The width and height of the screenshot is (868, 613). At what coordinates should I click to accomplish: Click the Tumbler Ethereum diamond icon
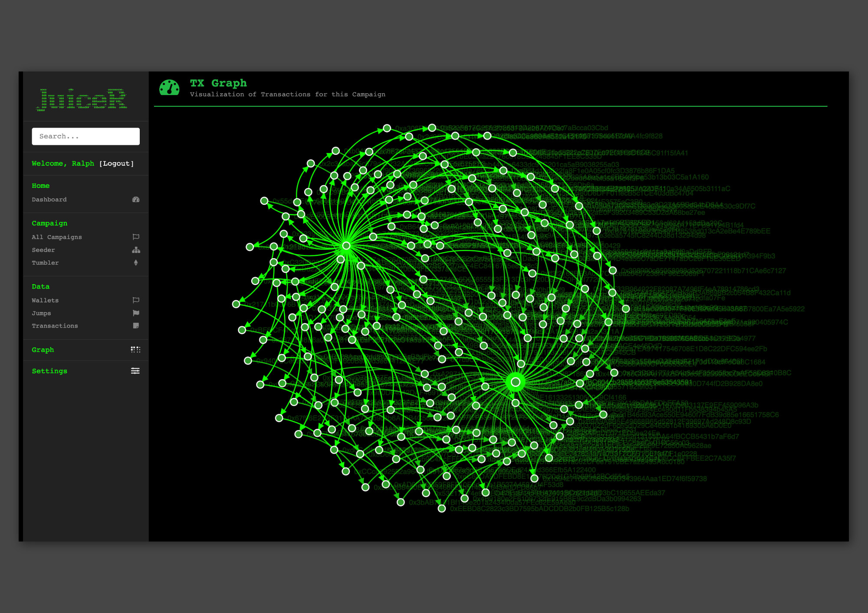(x=136, y=262)
